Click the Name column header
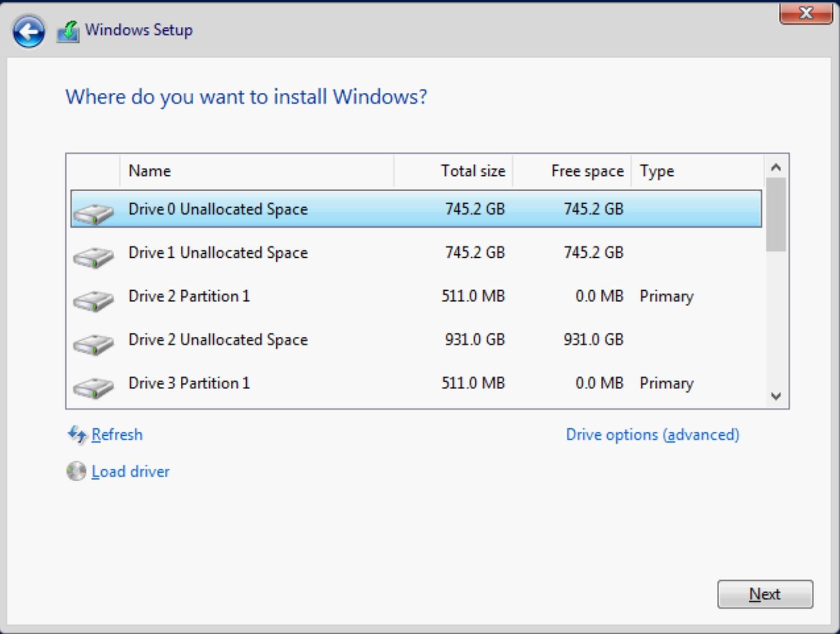840x634 pixels. [x=149, y=170]
